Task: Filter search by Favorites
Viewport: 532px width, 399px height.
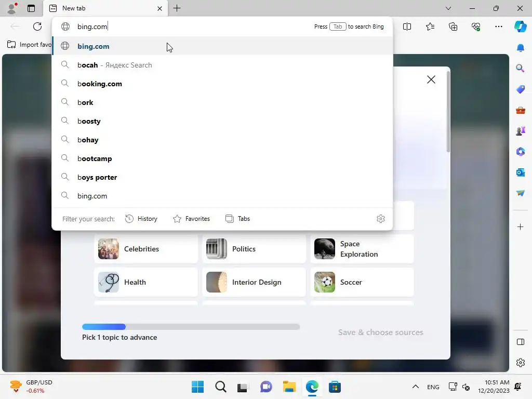Action: point(191,219)
